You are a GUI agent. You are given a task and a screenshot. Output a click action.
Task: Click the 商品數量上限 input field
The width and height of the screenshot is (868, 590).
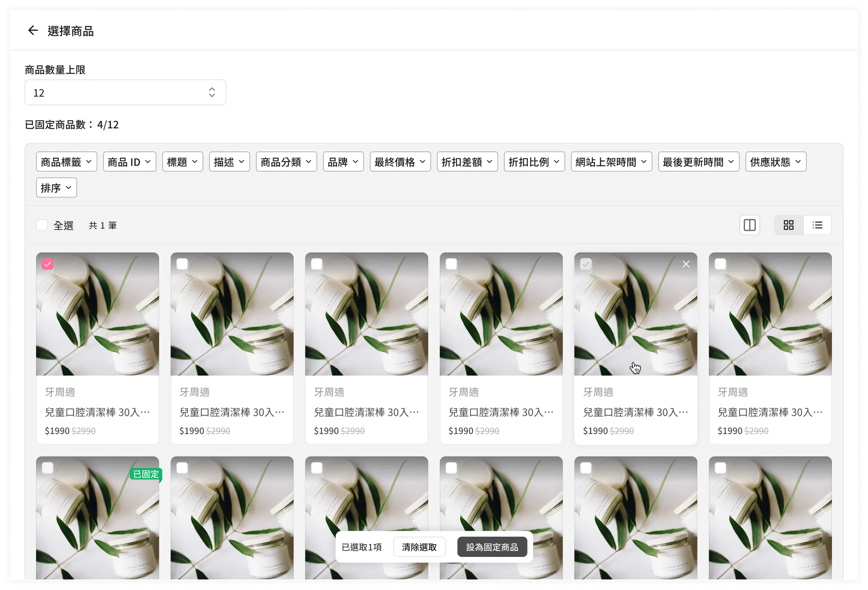(x=114, y=92)
